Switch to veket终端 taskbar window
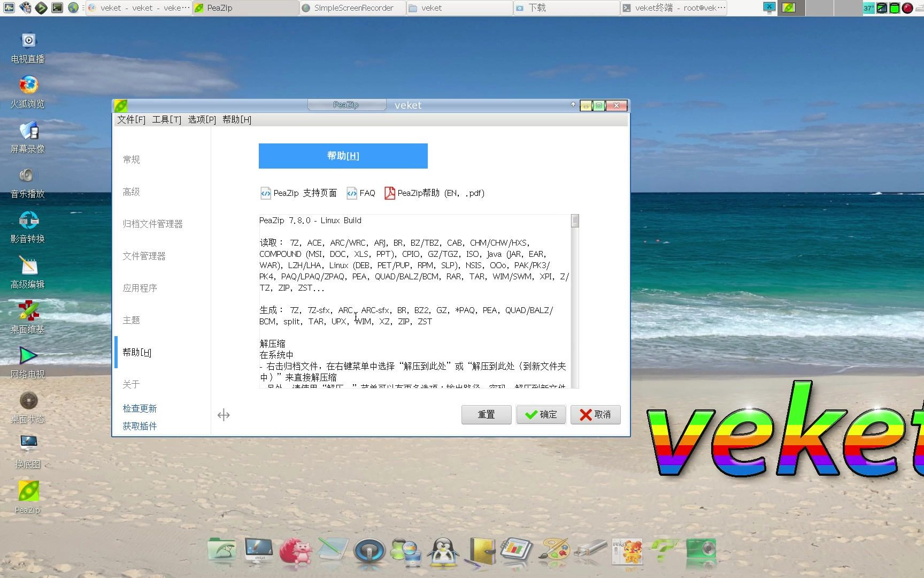This screenshot has height=578, width=924. point(674,8)
